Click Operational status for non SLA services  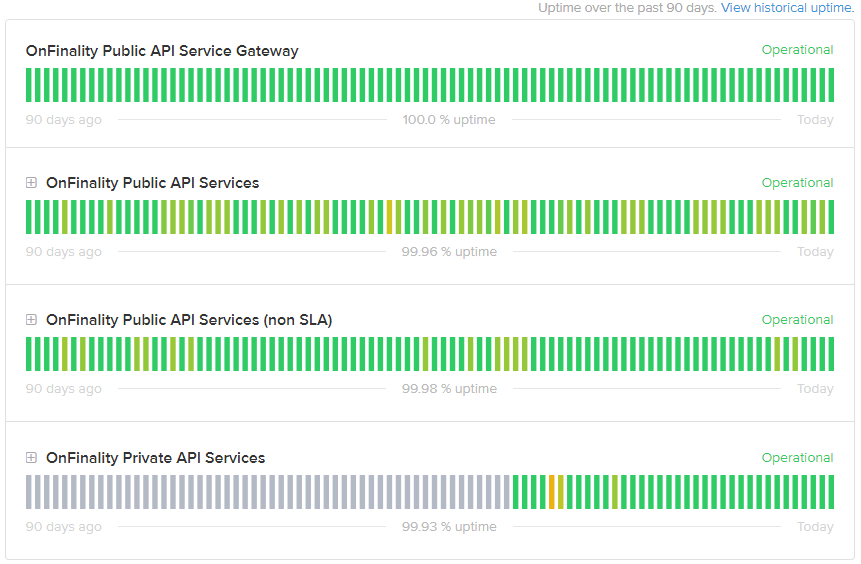pos(797,320)
